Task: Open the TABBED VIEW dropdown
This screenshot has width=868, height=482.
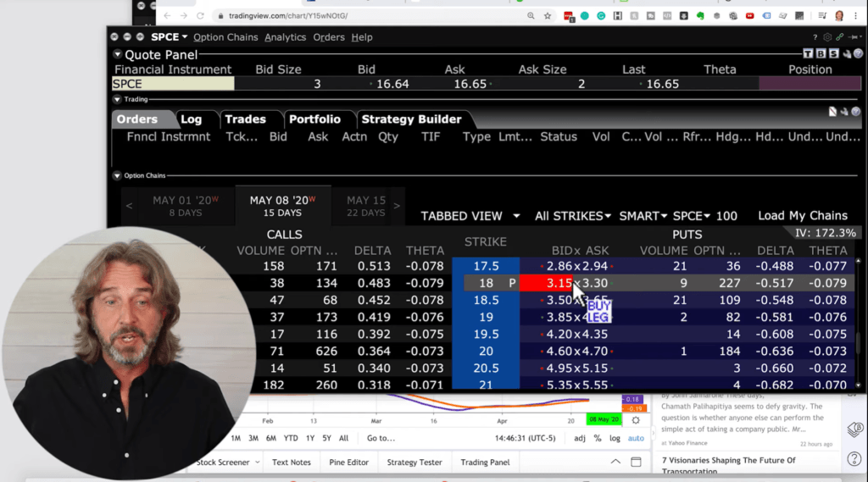Action: coord(470,216)
